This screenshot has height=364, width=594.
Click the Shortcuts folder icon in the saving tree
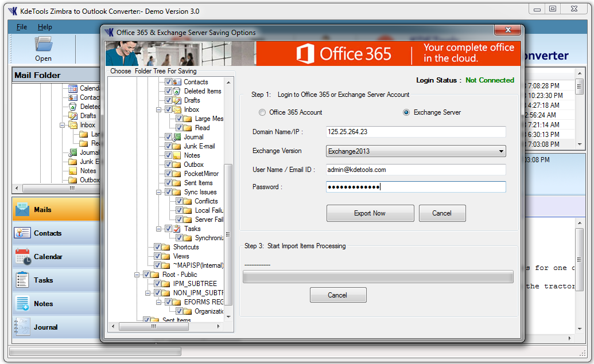(166, 247)
